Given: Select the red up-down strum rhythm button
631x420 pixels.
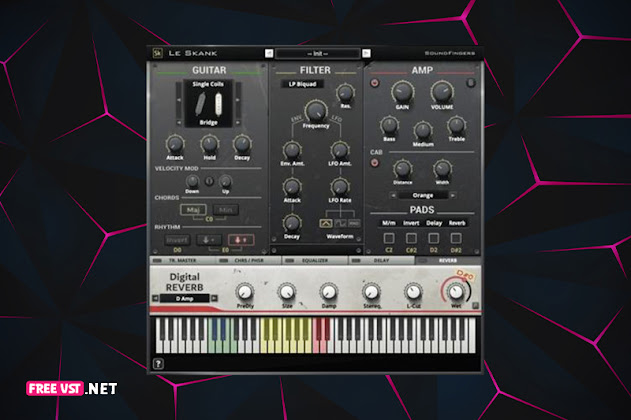Looking at the screenshot, I should pos(241,240).
